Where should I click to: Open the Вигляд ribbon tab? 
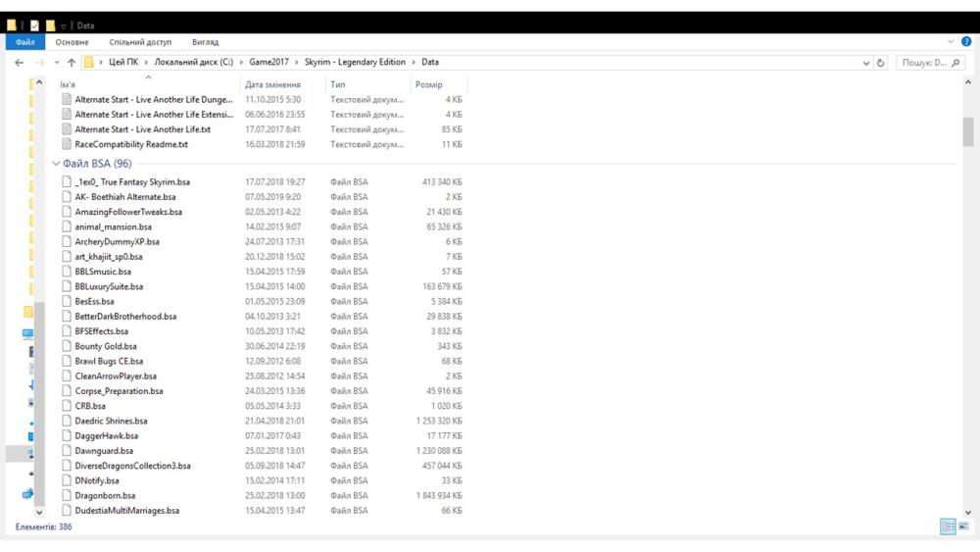[x=205, y=42]
